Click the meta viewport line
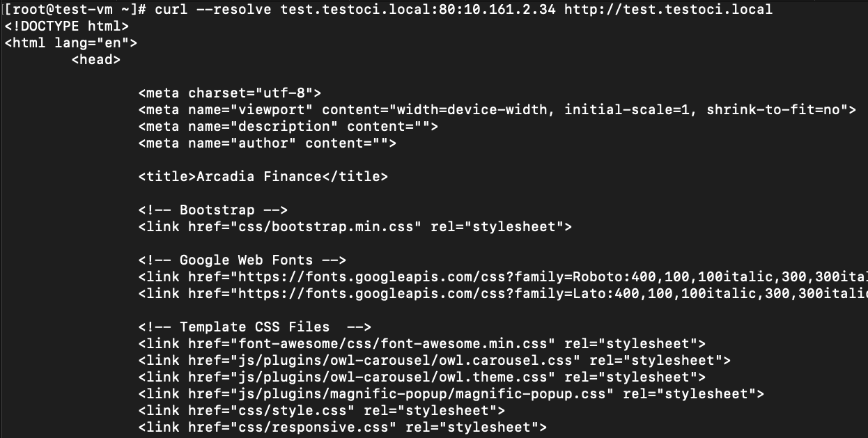The image size is (868, 438). (x=497, y=110)
